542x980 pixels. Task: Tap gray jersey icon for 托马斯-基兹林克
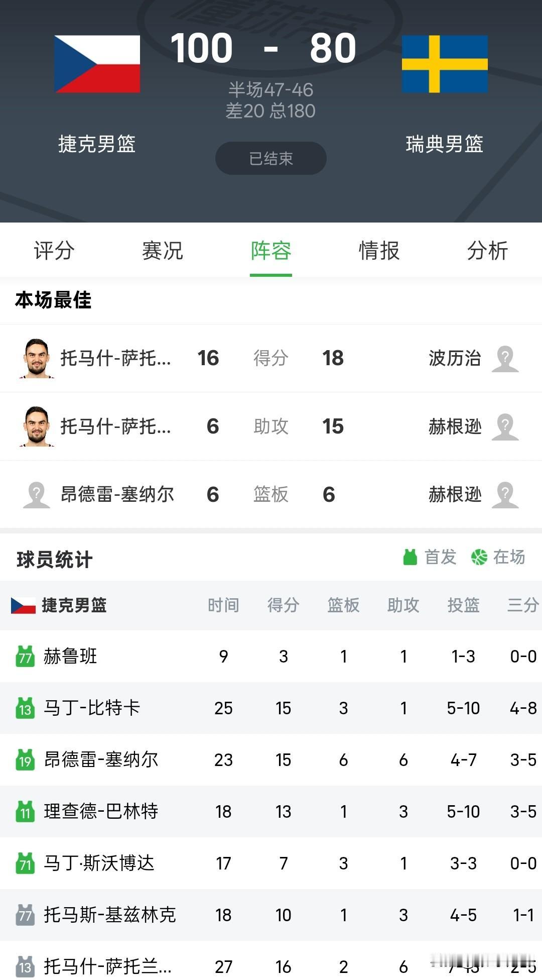pos(25,915)
